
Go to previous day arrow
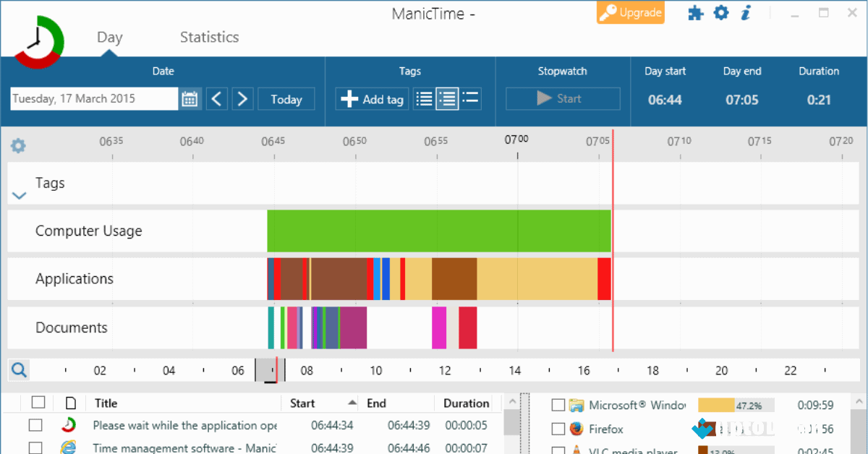point(217,99)
